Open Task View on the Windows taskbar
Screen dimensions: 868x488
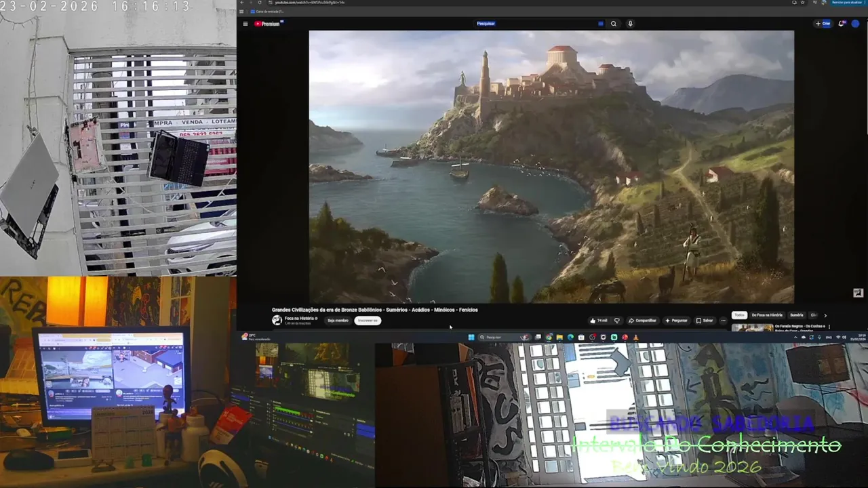coord(538,338)
